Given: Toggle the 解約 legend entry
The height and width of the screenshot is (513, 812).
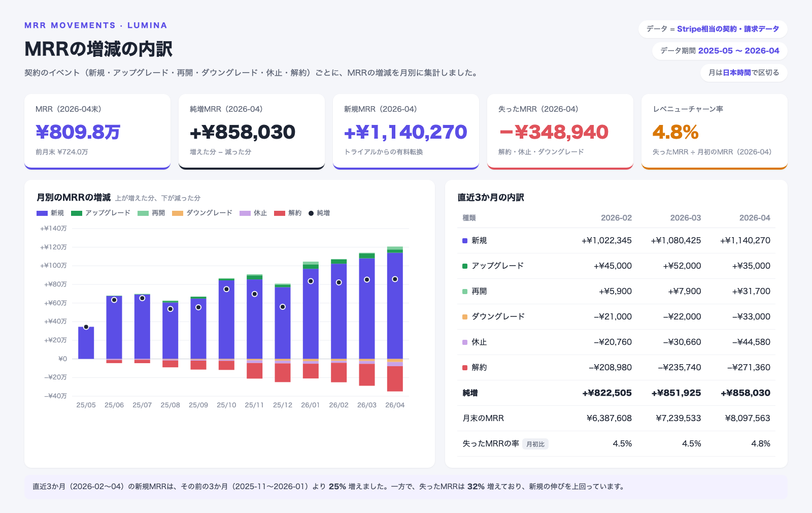Looking at the screenshot, I should pos(288,213).
